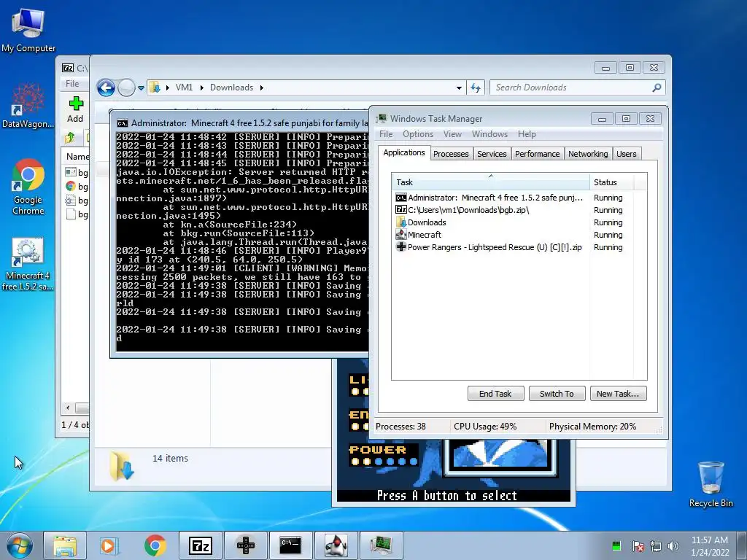
Task: Click the Downloads breadcrumb segment
Action: click(x=231, y=87)
